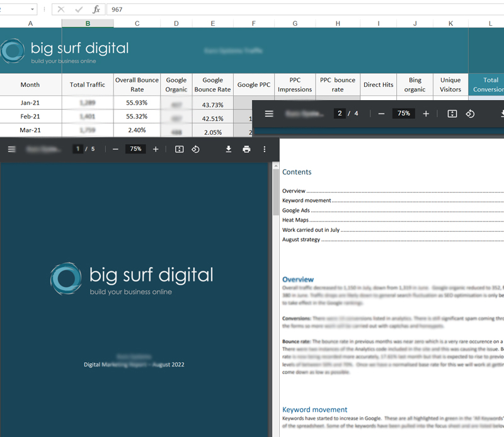Open the Heat Maps contents entry
This screenshot has width=504, height=437.
click(x=393, y=220)
